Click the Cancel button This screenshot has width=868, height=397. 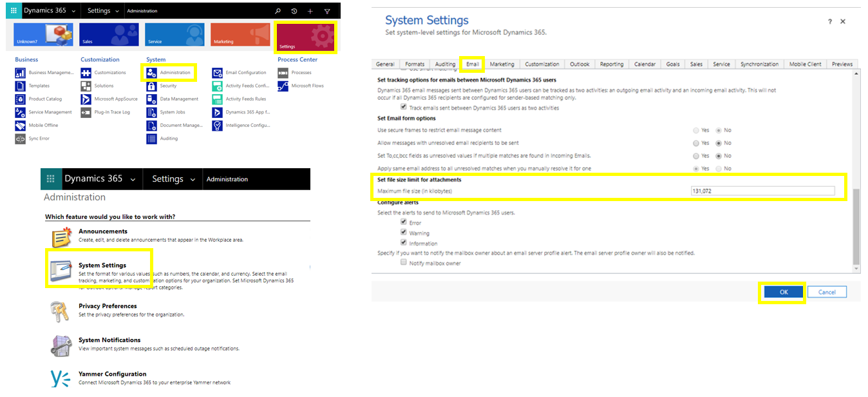point(827,292)
